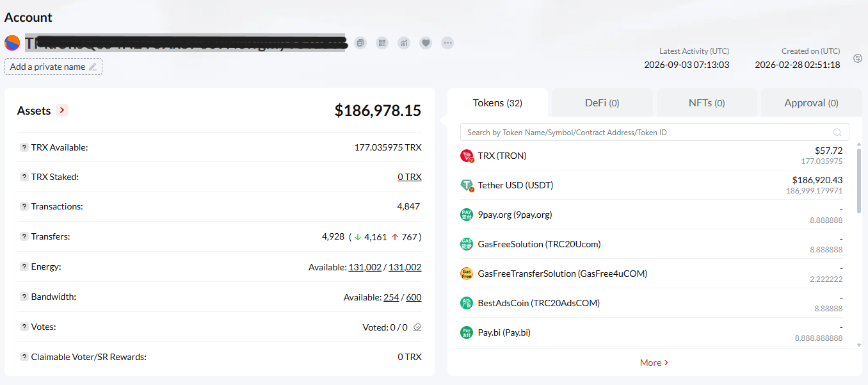
Task: Click the help icon next to Votes
Action: pos(24,327)
